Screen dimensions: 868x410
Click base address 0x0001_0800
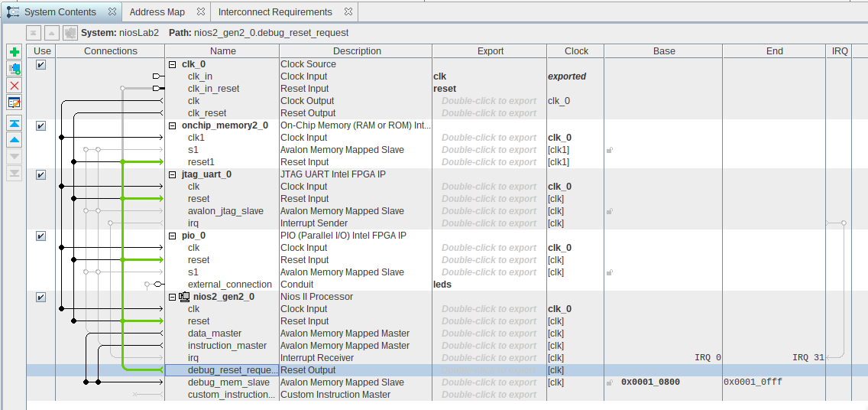coord(650,382)
